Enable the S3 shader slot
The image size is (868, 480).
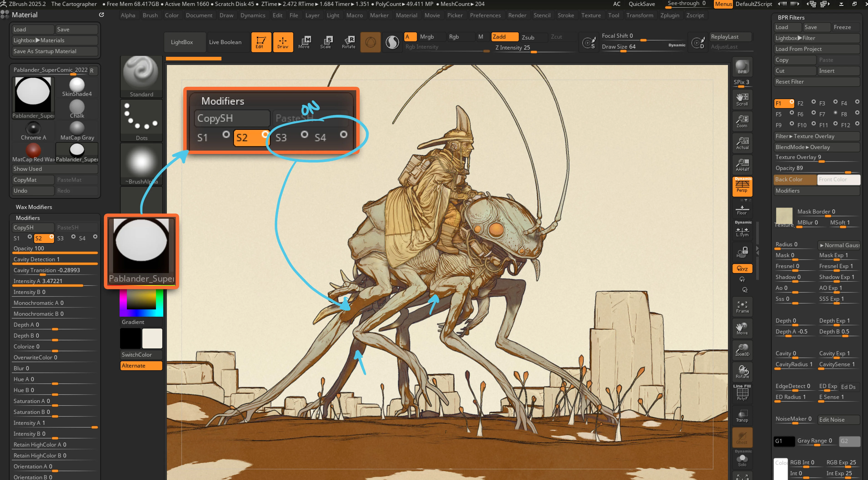66,238
